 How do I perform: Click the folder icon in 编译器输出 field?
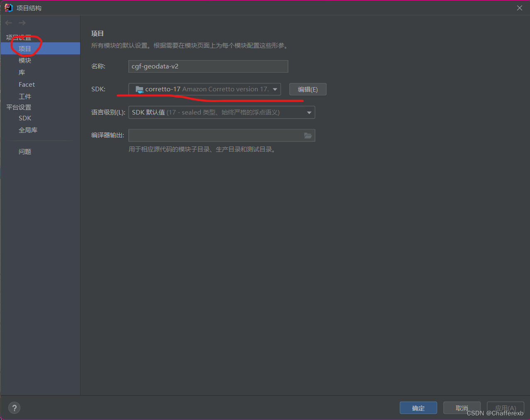pyautogui.click(x=308, y=135)
